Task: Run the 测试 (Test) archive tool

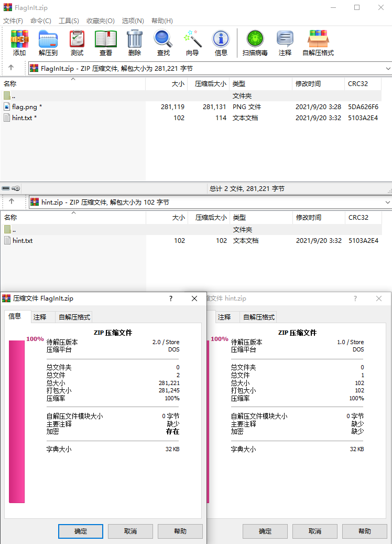Action: coord(77,42)
